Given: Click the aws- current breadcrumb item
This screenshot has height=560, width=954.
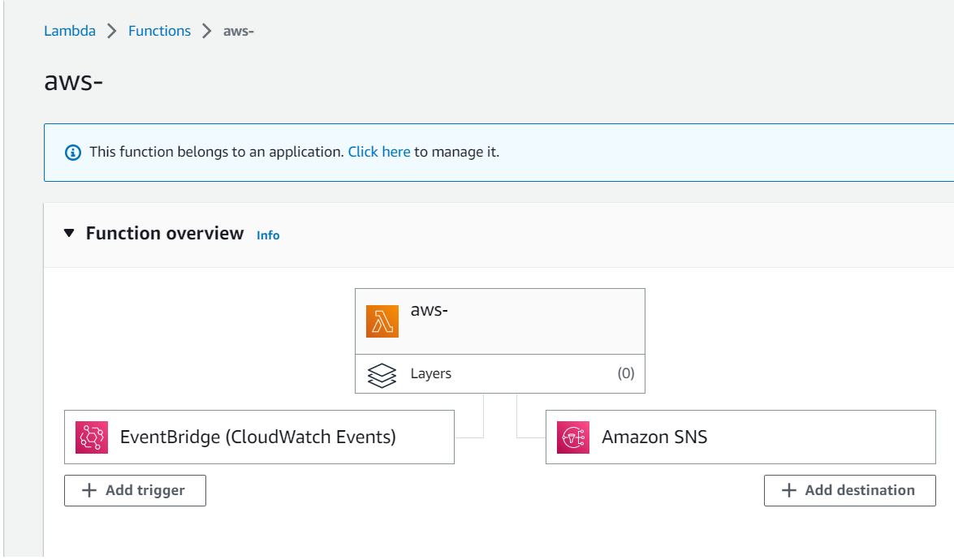Looking at the screenshot, I should 239,31.
